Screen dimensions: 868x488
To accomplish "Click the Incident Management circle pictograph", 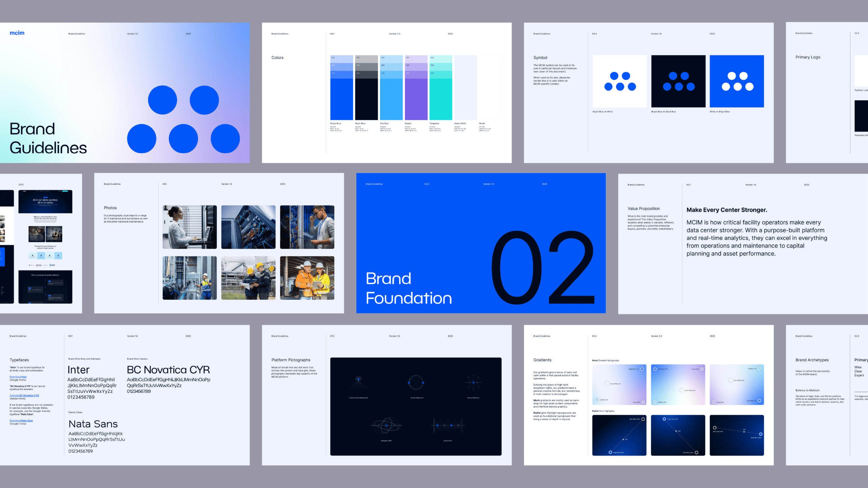I will (x=416, y=383).
